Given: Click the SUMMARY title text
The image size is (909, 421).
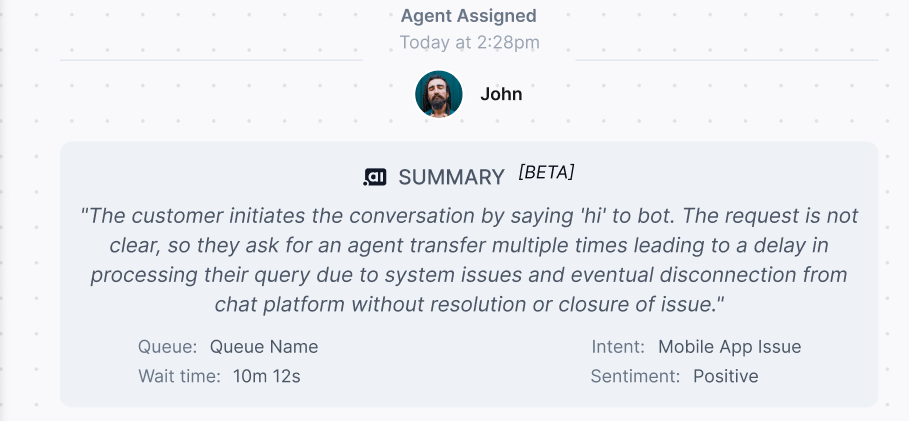Looking at the screenshot, I should (x=451, y=177).
